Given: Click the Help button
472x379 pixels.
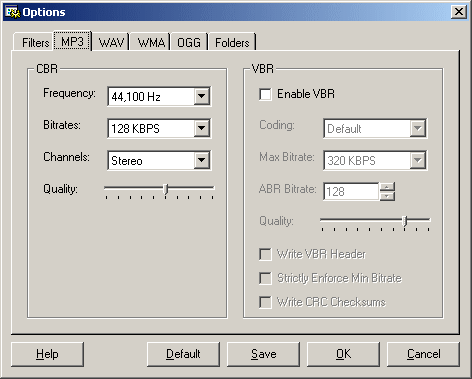Looking at the screenshot, I should [47, 354].
